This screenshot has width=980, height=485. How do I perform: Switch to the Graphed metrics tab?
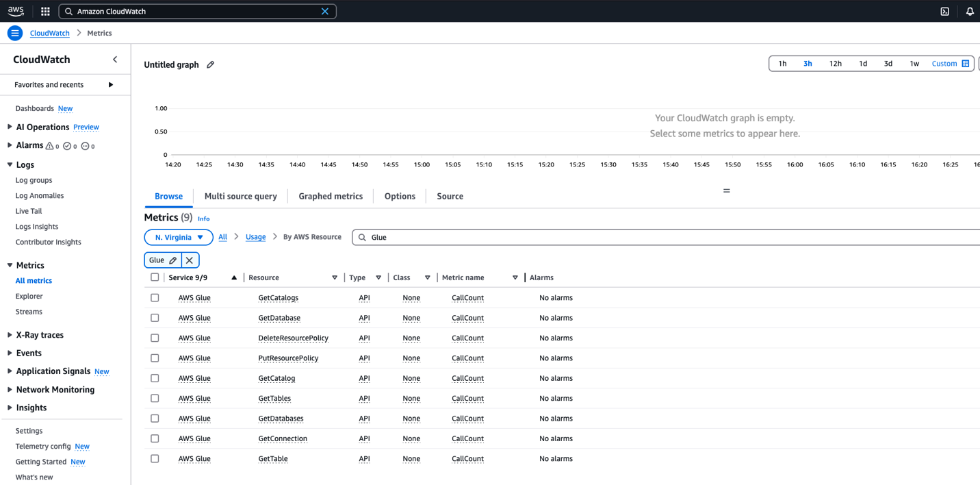click(331, 196)
